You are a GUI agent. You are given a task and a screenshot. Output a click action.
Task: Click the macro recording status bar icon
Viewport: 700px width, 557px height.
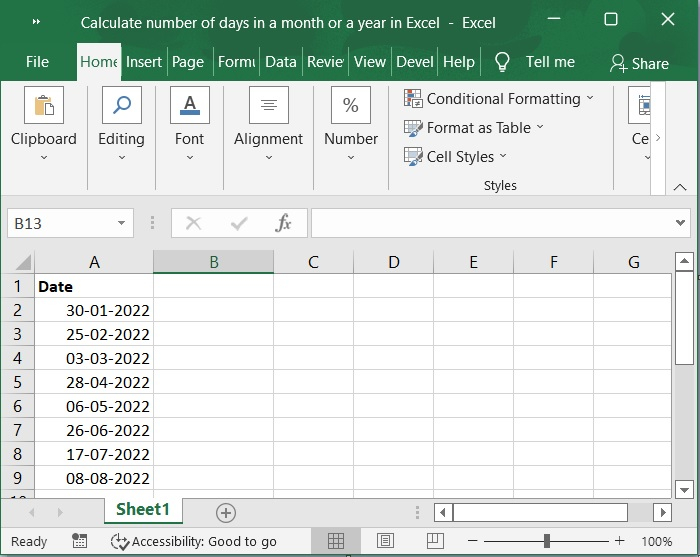coord(80,541)
